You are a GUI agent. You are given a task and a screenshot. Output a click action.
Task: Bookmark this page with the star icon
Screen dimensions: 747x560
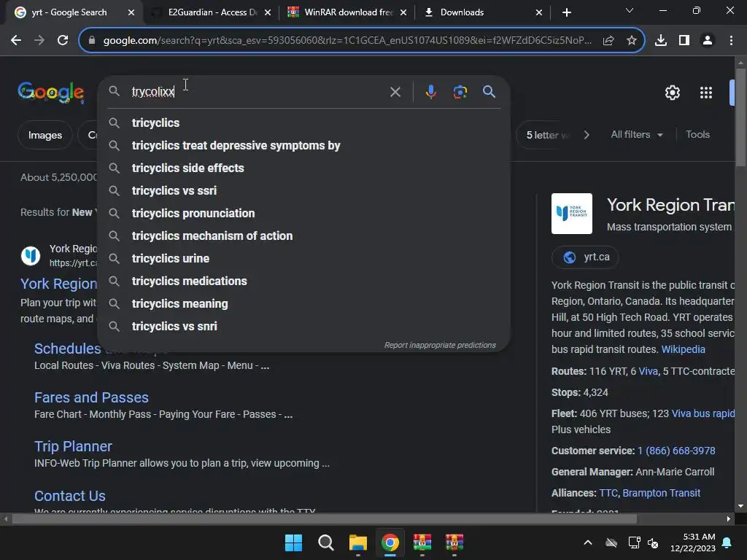tap(632, 41)
